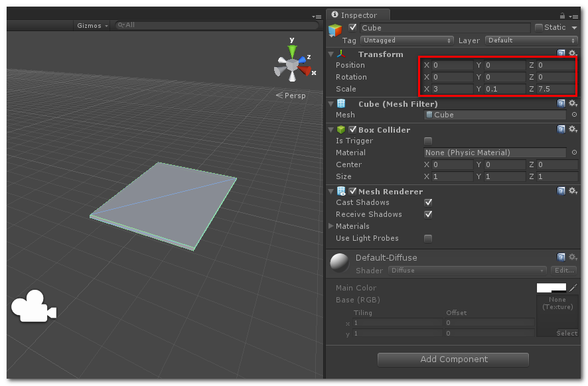
Task: Select the flattened cube in the scene
Action: (163, 206)
